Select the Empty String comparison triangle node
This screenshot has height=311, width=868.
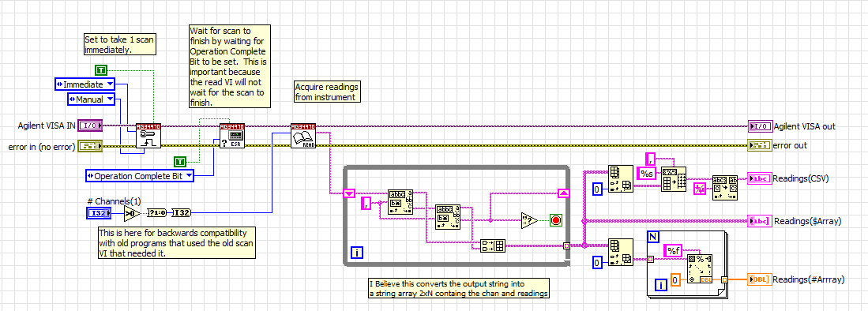[x=530, y=221]
